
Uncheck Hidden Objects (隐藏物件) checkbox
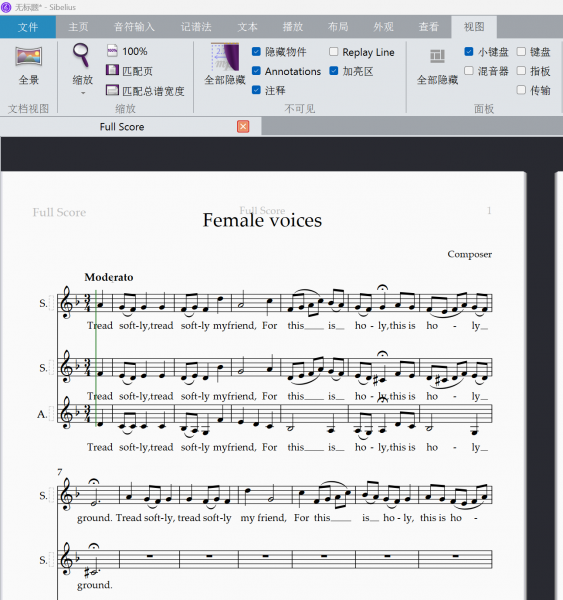[x=256, y=52]
